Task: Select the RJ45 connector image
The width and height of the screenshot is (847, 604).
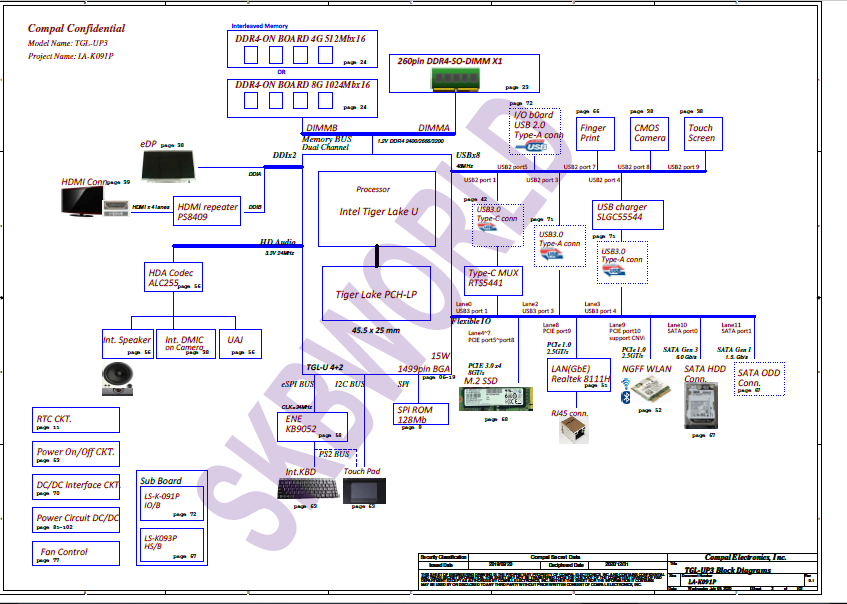Action: click(574, 431)
